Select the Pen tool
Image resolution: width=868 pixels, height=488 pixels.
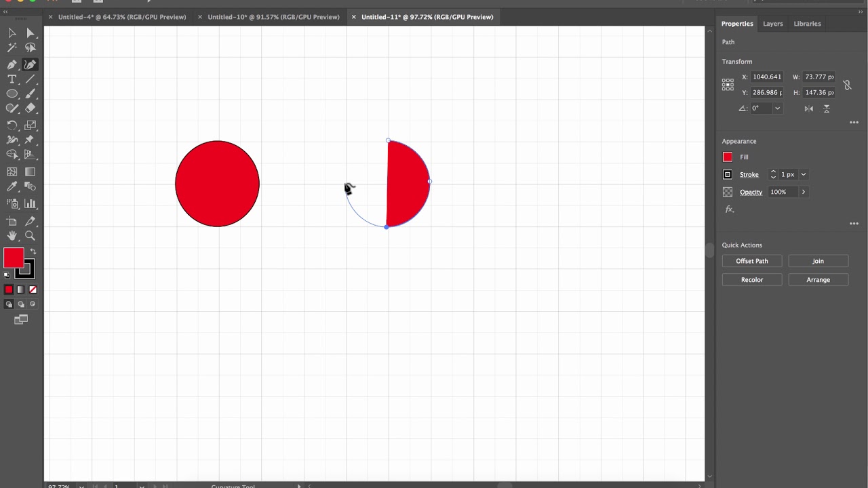(12, 64)
